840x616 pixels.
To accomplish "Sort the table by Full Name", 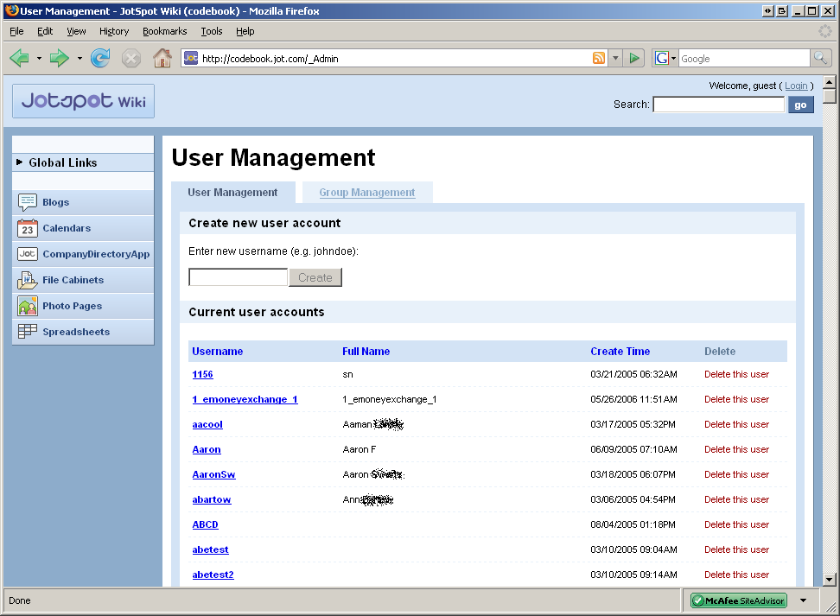I will click(x=366, y=352).
